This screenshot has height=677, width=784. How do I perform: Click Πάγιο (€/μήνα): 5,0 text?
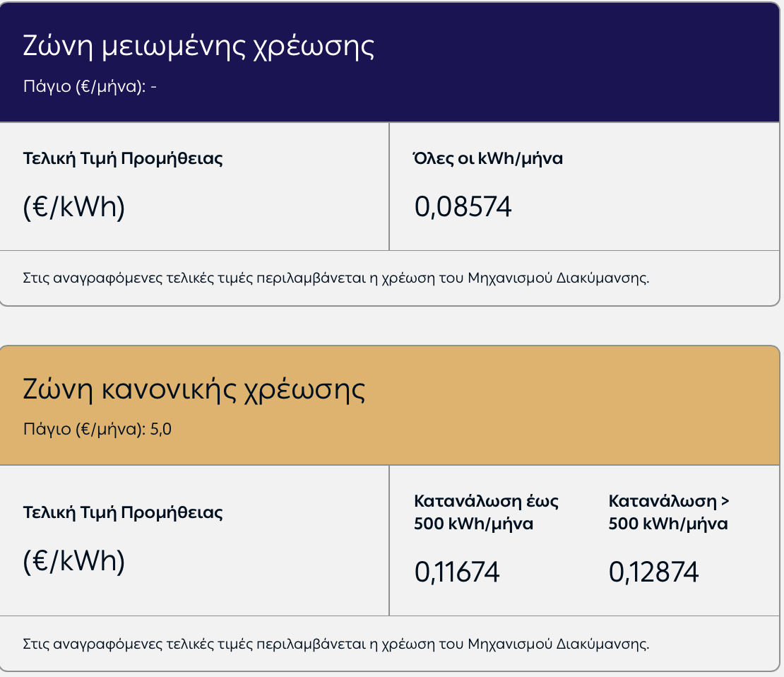coord(97,430)
